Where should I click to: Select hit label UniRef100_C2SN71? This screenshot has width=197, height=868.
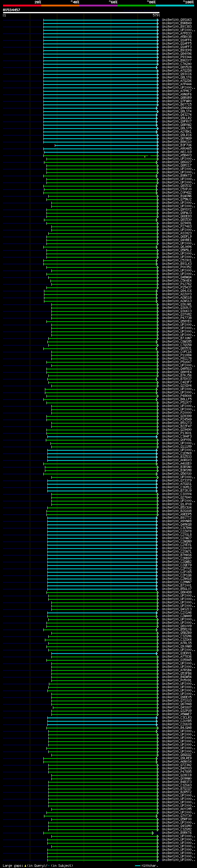pyautogui.click(x=177, y=551)
